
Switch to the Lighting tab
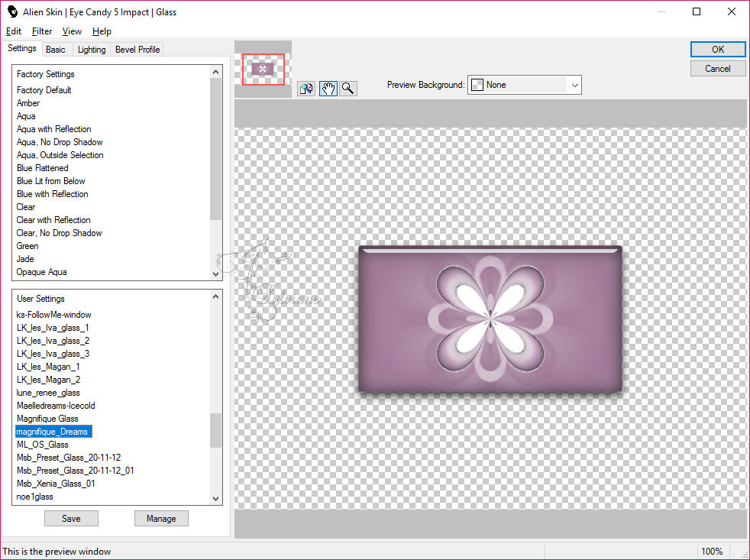(92, 50)
